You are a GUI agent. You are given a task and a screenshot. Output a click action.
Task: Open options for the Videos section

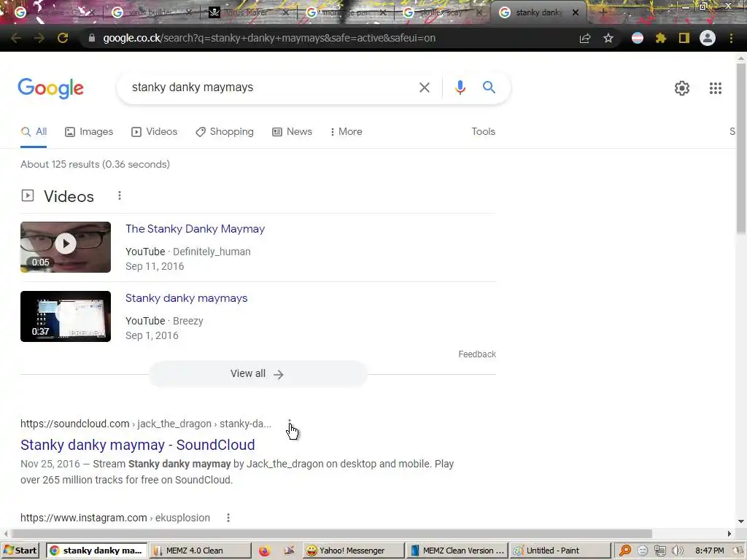[120, 195]
